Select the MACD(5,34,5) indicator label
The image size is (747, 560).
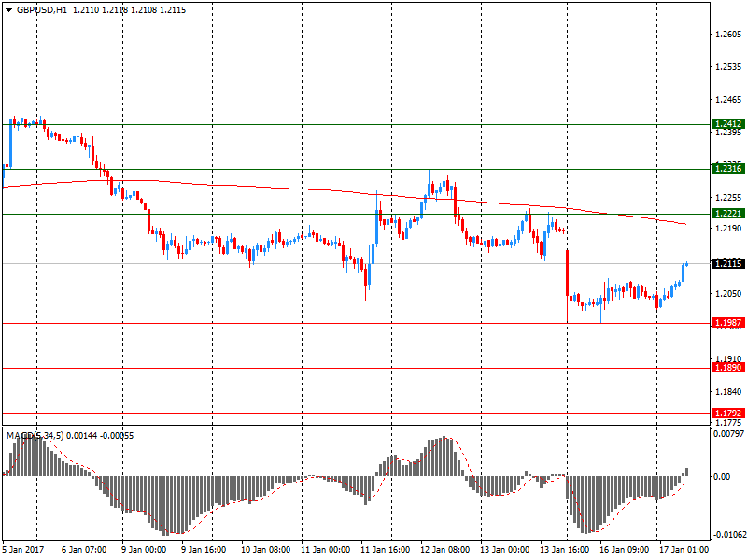[x=35, y=436]
